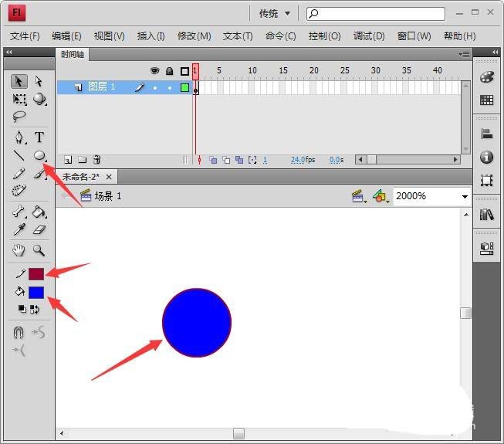Open the timeline panel options menu
Screen dimensions: 504x444
click(x=464, y=54)
